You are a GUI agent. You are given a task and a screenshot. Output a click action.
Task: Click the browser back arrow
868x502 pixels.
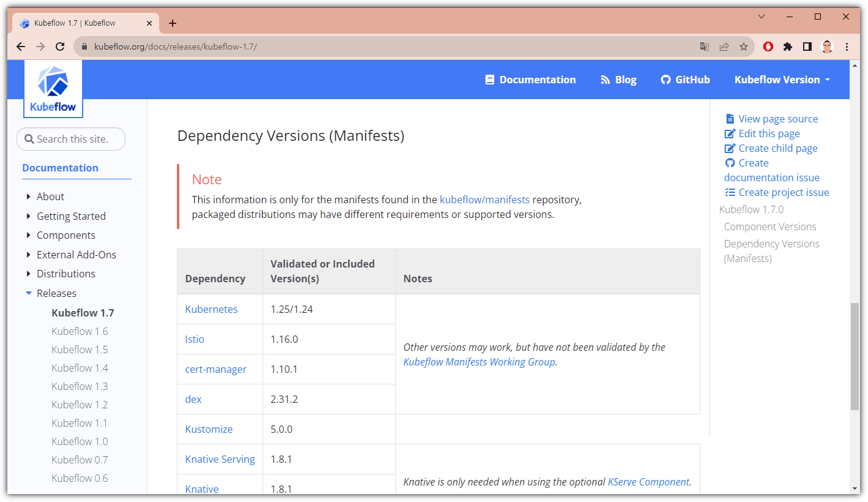coord(21,47)
